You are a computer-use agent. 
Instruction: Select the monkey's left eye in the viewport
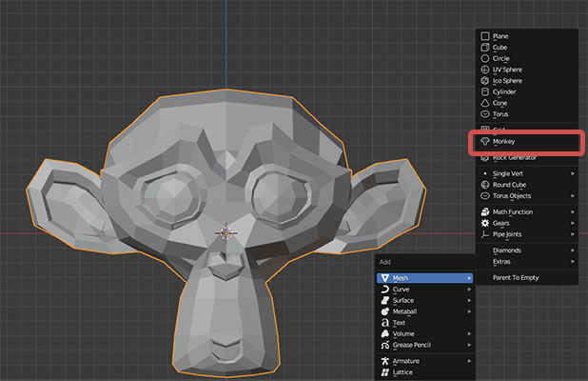[x=282, y=195]
